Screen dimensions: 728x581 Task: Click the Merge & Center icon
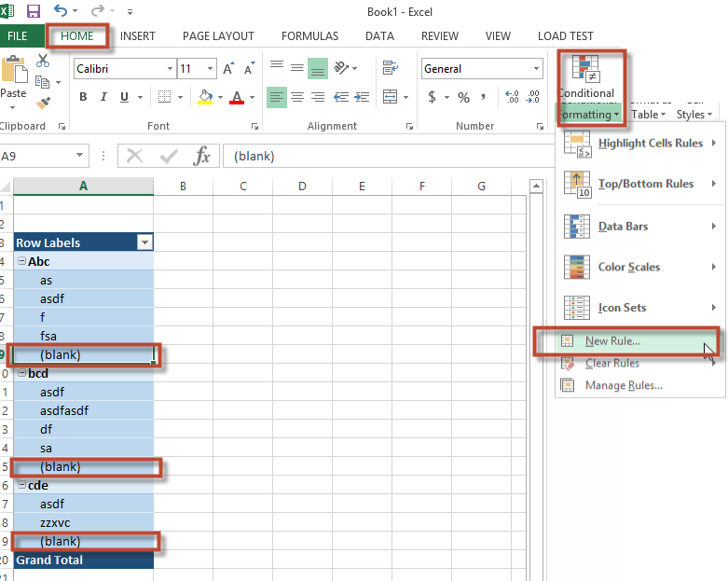tap(390, 97)
